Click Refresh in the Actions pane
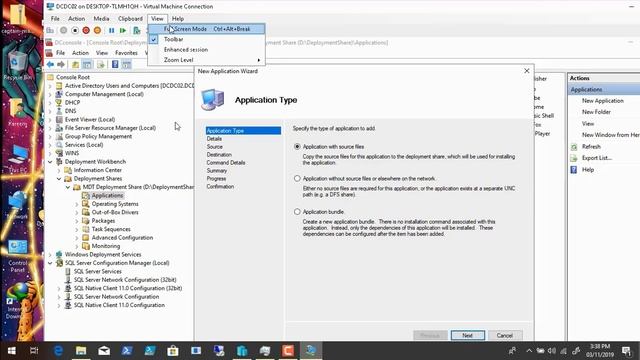The width and height of the screenshot is (640, 360). 591,147
